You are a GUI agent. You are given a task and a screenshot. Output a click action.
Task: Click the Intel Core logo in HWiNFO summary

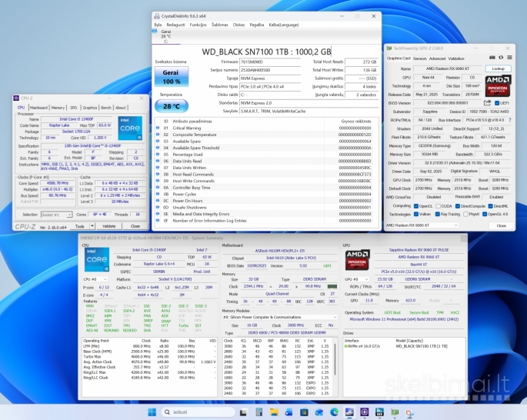[97, 259]
